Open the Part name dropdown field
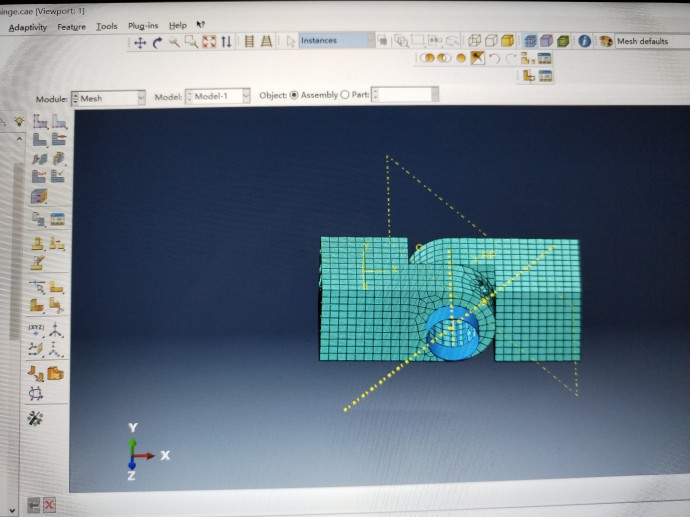The width and height of the screenshot is (690, 517). pyautogui.click(x=405, y=94)
